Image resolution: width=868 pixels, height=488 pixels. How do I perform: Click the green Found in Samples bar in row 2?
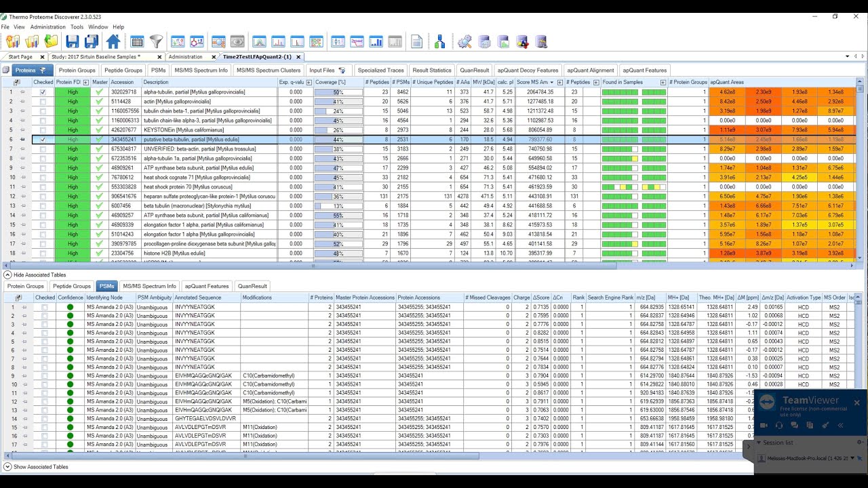pyautogui.click(x=634, y=101)
